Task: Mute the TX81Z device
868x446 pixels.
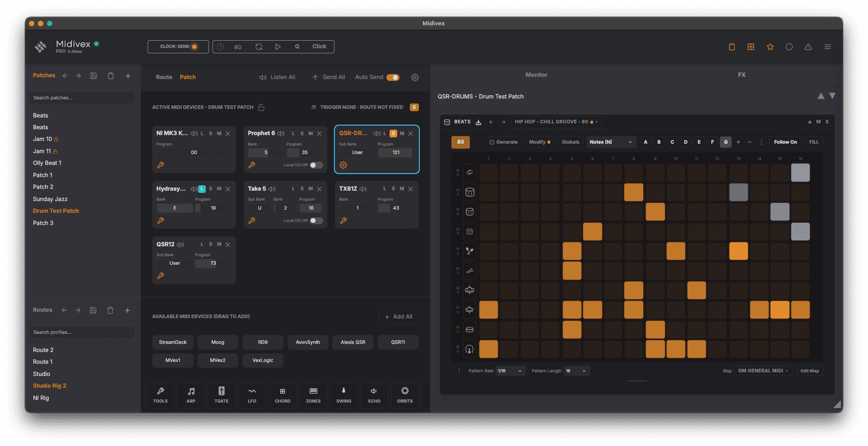Action: click(402, 189)
